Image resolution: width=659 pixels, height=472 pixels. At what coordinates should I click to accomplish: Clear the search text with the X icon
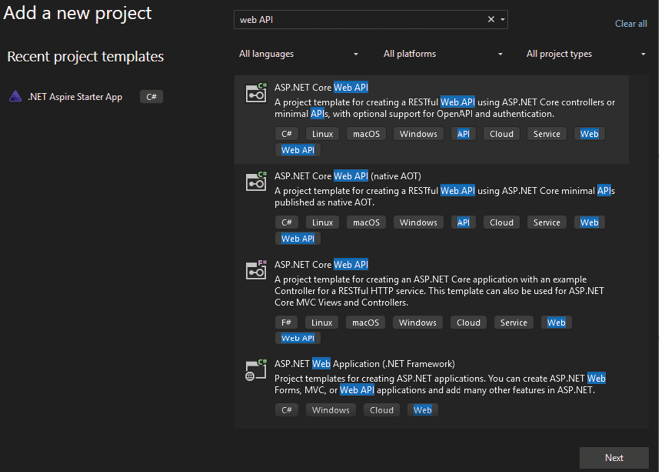coord(491,19)
